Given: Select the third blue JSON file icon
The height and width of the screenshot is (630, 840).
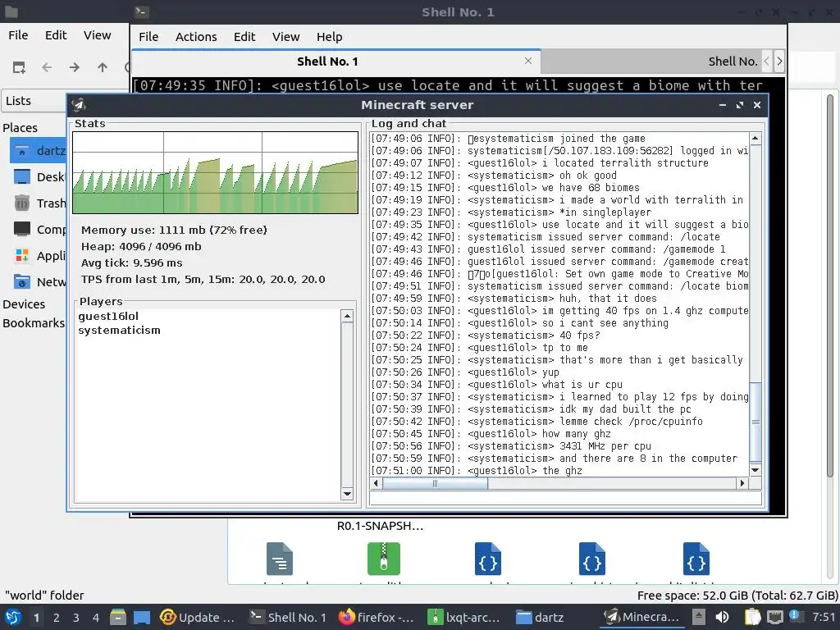Looking at the screenshot, I should coord(696,559).
